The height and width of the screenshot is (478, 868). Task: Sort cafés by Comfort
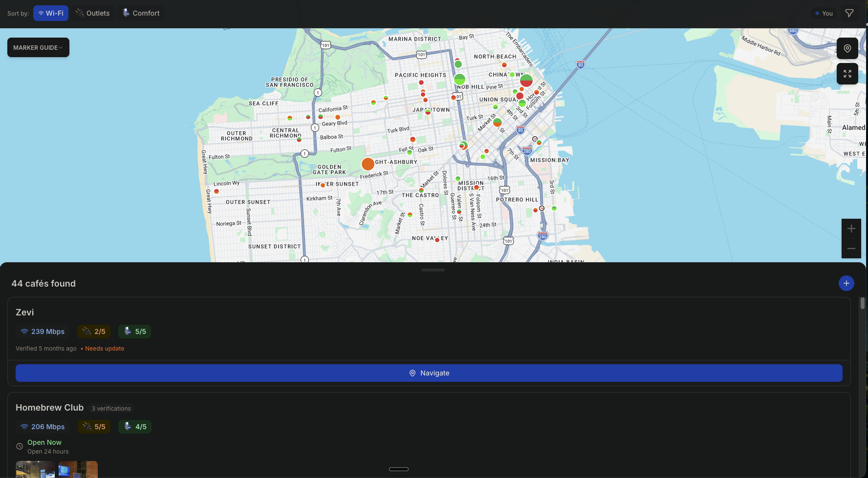tap(141, 13)
